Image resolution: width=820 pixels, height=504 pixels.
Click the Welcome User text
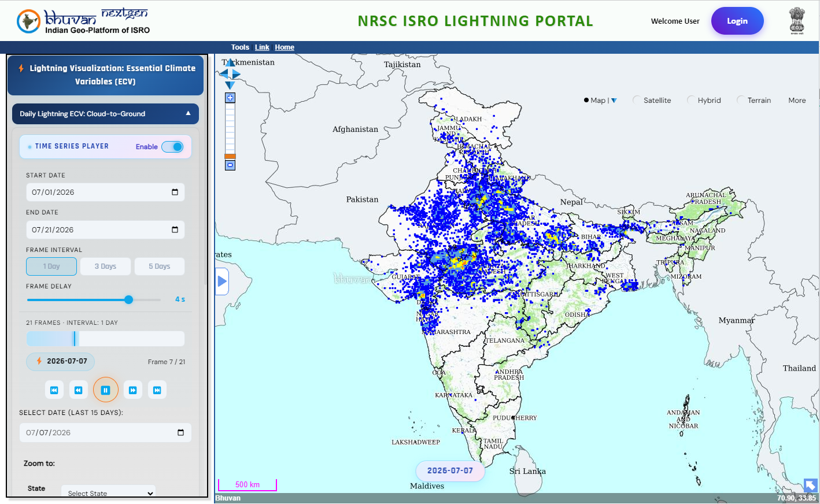click(675, 21)
